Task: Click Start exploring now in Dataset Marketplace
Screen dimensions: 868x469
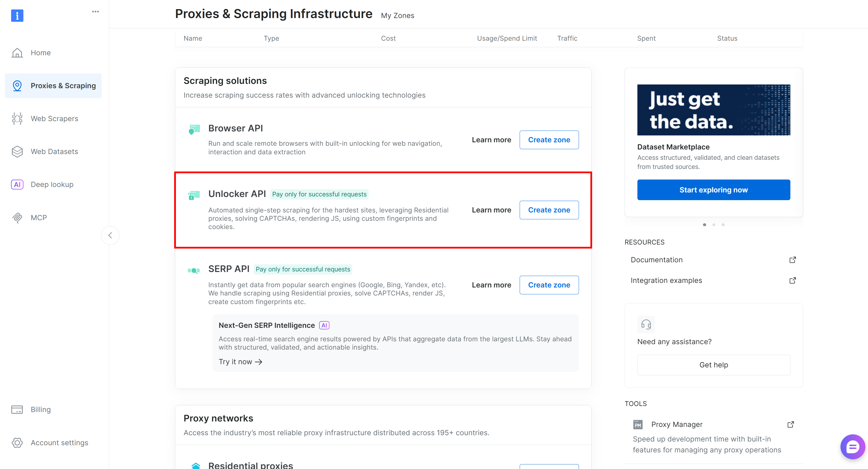Action: (x=713, y=190)
